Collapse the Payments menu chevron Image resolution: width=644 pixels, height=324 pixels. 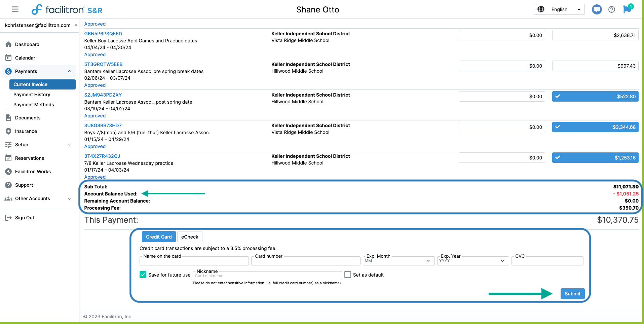tap(70, 71)
